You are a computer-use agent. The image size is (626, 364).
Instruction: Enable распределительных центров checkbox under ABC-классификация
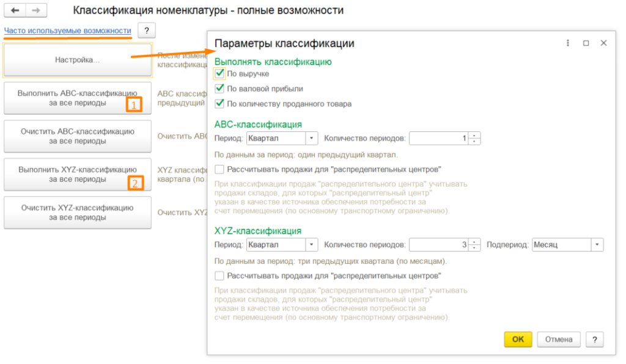(219, 169)
